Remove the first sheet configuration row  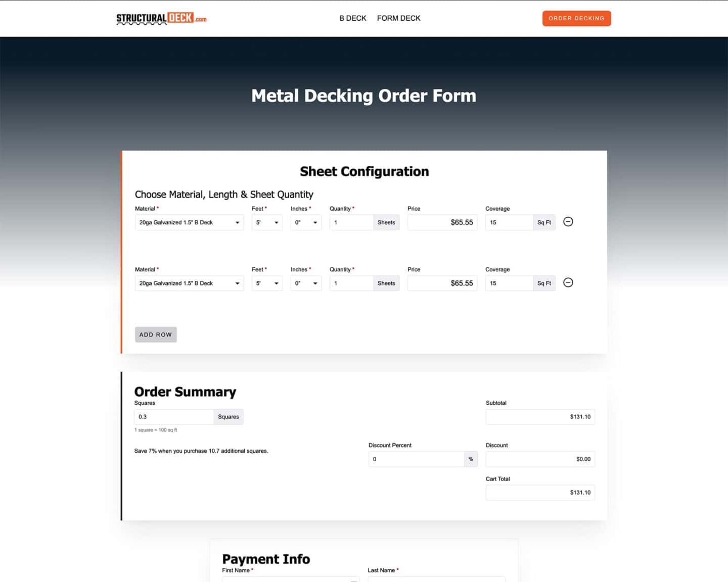point(568,222)
